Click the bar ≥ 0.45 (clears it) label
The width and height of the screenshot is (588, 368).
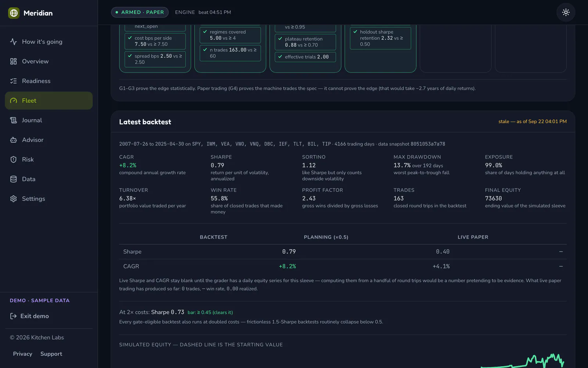tap(210, 312)
